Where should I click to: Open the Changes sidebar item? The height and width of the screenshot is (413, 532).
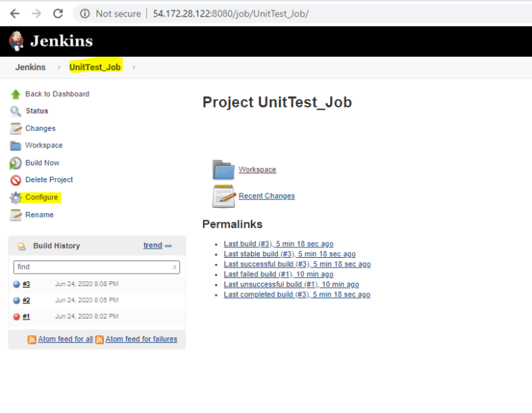[40, 128]
